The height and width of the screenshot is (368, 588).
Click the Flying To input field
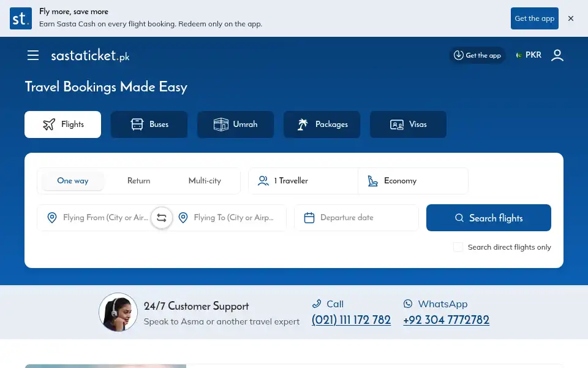[x=230, y=217]
